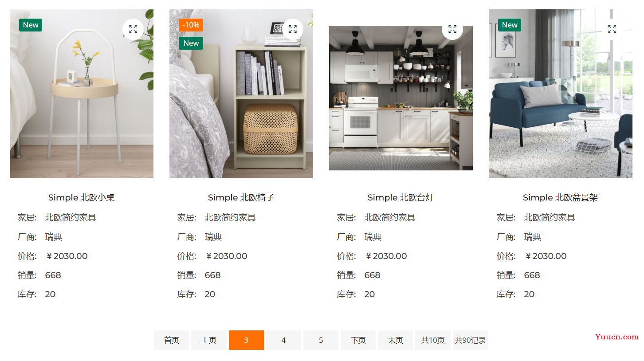Go to the next page with 下页
This screenshot has height=361, width=644.
(x=358, y=340)
